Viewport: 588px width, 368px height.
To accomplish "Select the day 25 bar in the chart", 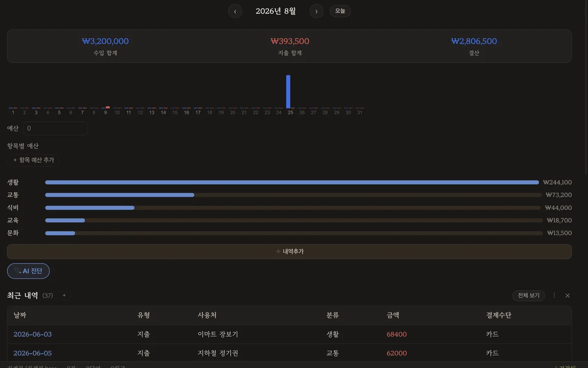I will 288,91.
